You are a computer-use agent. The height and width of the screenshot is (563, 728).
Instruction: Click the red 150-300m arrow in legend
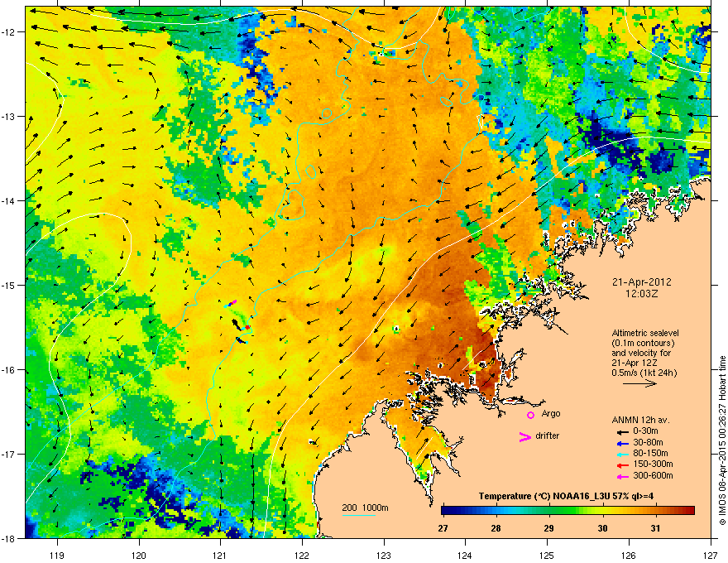click(623, 465)
